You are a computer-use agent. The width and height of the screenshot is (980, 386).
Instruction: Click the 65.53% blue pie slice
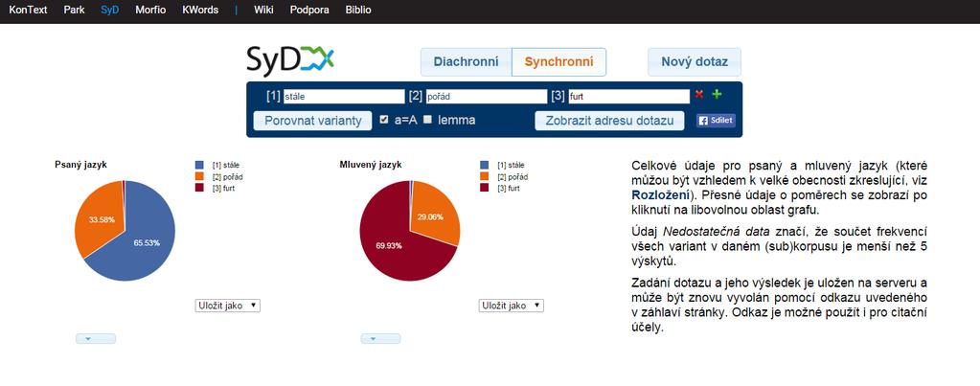point(147,243)
